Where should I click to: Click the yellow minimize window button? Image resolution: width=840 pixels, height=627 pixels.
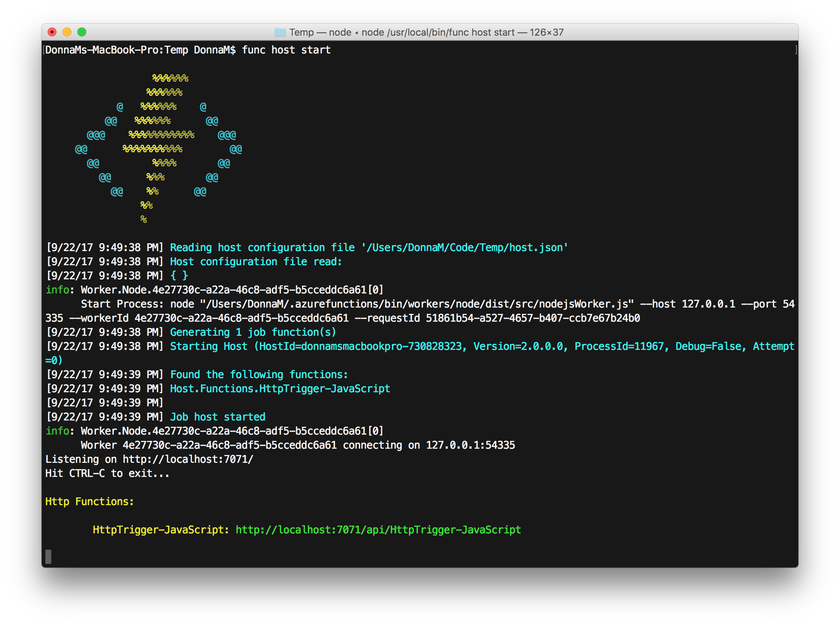(67, 32)
